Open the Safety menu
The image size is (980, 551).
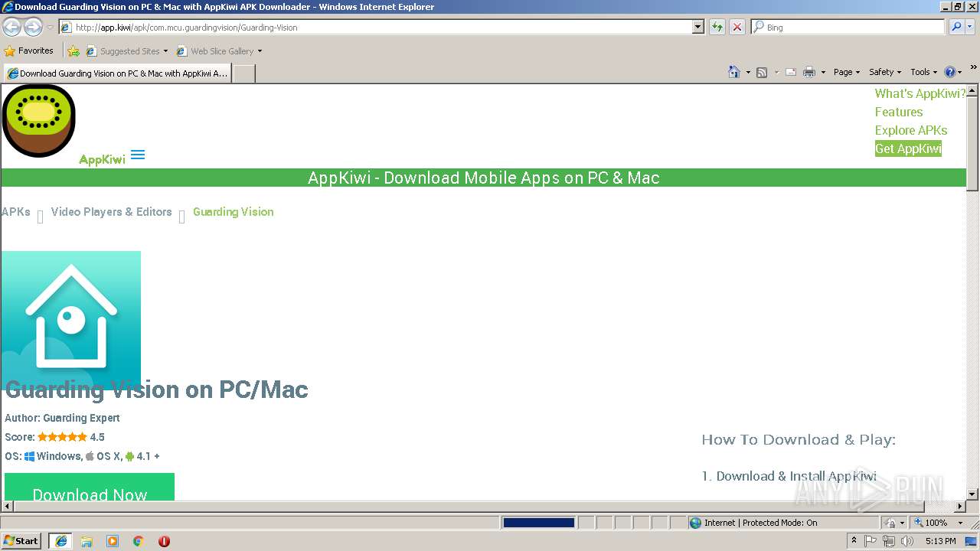(x=885, y=72)
